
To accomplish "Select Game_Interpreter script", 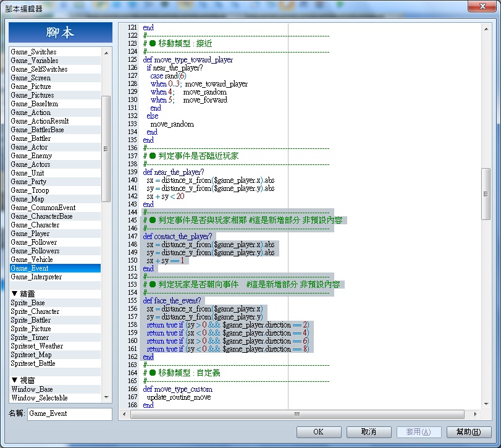I will coord(55,277).
